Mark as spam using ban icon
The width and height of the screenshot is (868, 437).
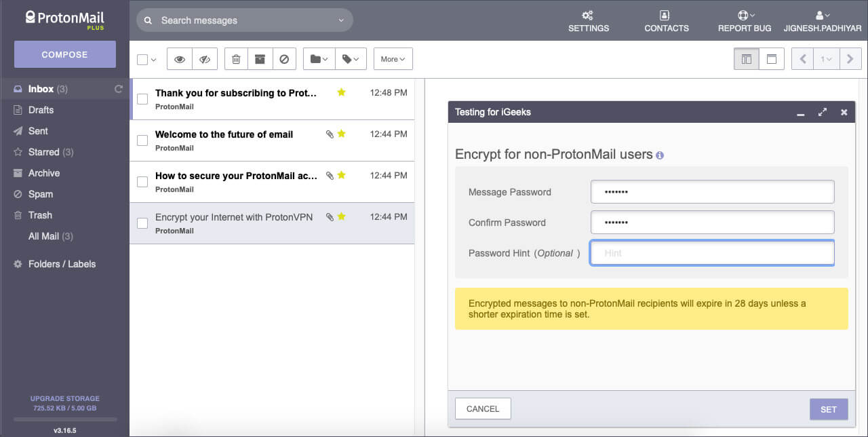pyautogui.click(x=285, y=59)
